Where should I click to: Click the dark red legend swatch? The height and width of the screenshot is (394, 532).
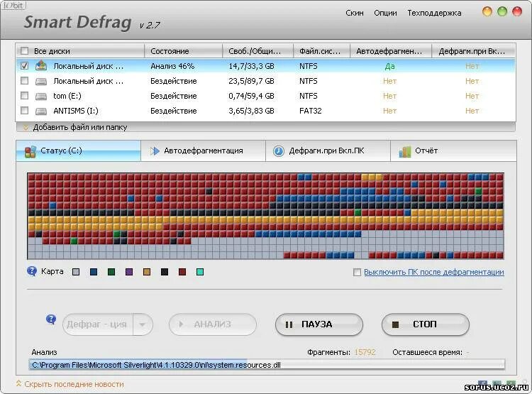click(182, 272)
